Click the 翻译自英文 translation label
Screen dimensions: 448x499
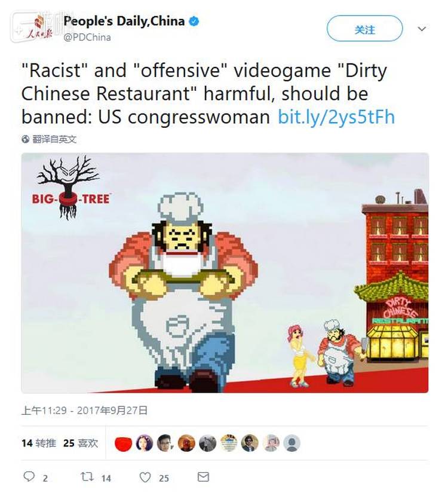54,139
